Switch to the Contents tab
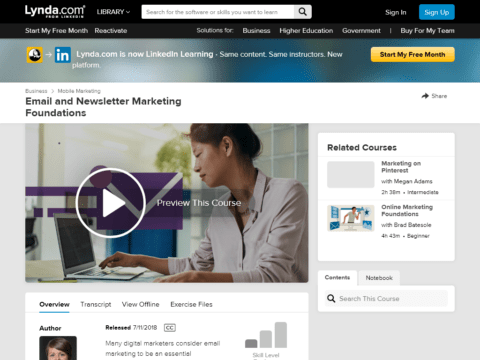 (x=337, y=278)
